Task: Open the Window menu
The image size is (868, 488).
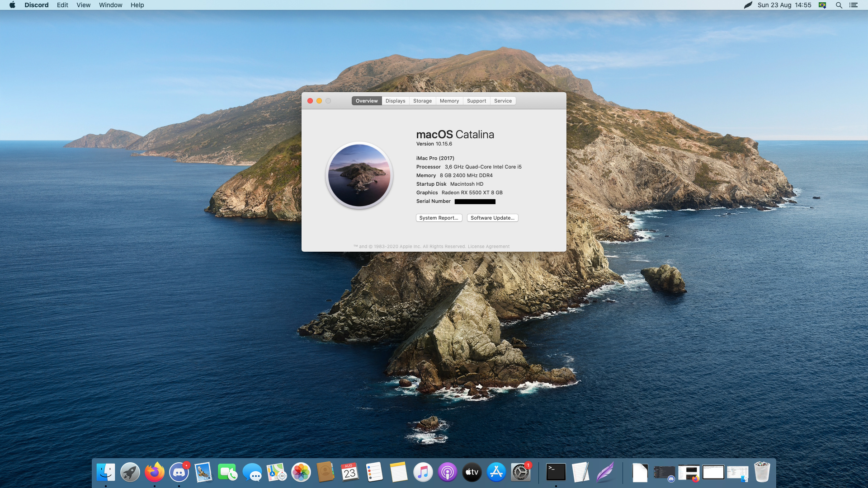Action: pyautogui.click(x=110, y=5)
